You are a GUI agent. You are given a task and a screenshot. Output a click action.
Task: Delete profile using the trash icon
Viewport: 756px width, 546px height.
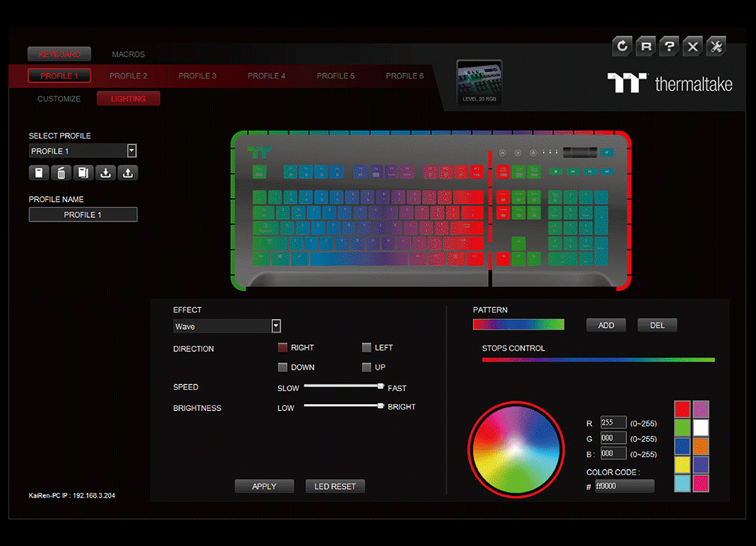tap(61, 173)
